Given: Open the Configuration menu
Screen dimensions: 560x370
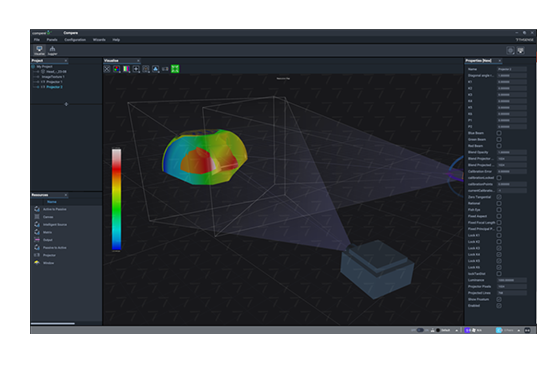Looking at the screenshot, I should (x=75, y=40).
